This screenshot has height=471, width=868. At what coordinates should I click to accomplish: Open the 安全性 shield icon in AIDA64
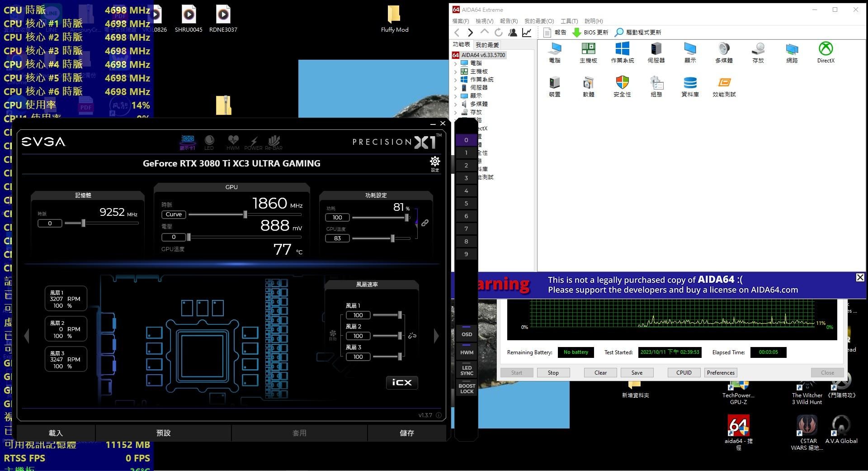coord(623,86)
